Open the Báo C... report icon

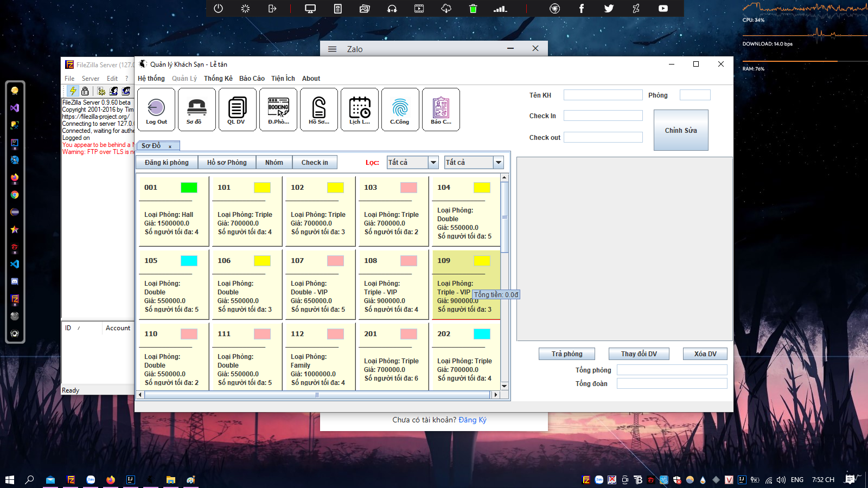click(x=441, y=110)
